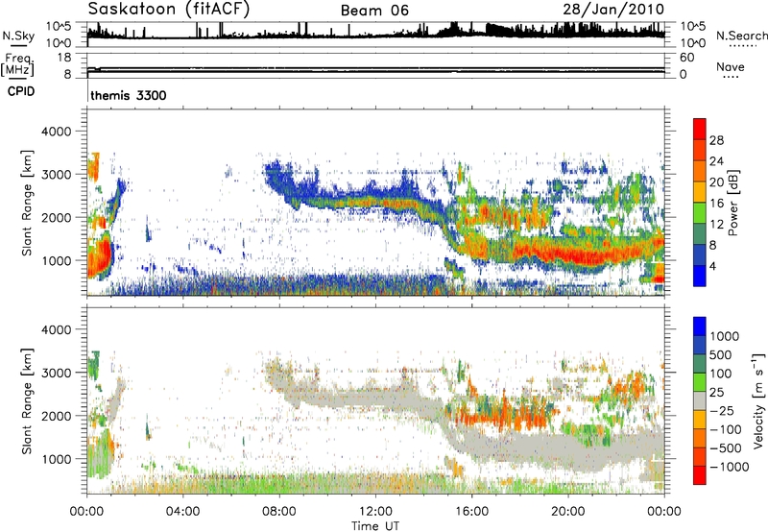Click the '100' label on Velocity colorbar

tap(720, 374)
